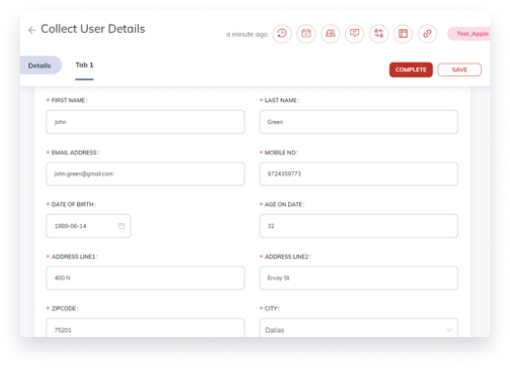Click the reassign users swap icon
This screenshot has width=510, height=370.
pyautogui.click(x=379, y=34)
